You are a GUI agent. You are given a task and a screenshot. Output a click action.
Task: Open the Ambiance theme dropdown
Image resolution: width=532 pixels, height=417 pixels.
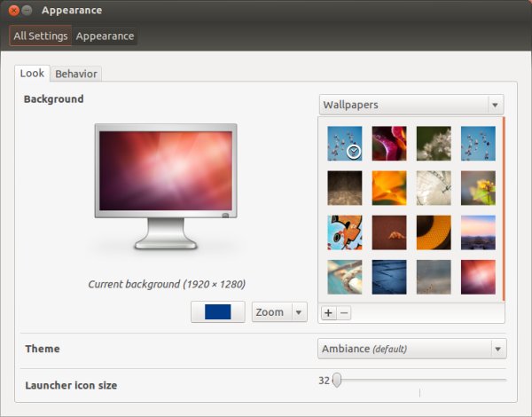[x=412, y=349]
